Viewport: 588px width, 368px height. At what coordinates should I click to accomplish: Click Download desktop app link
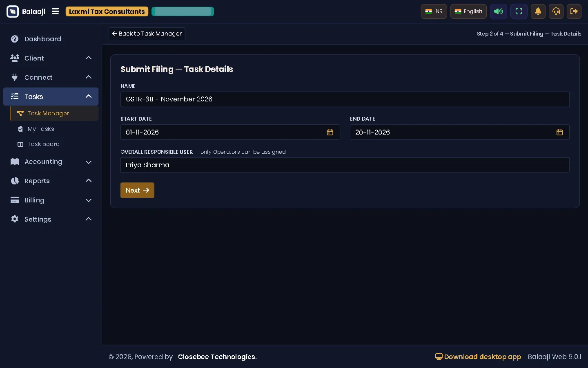click(x=478, y=357)
